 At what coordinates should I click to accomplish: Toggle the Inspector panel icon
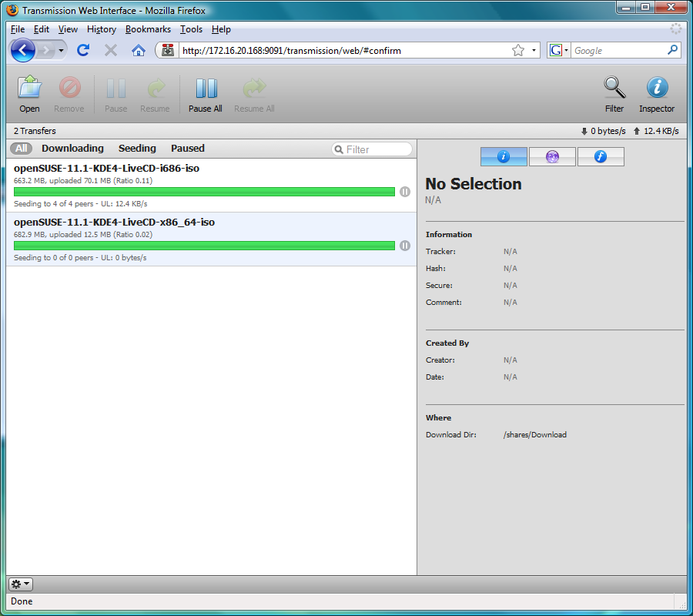(x=657, y=94)
